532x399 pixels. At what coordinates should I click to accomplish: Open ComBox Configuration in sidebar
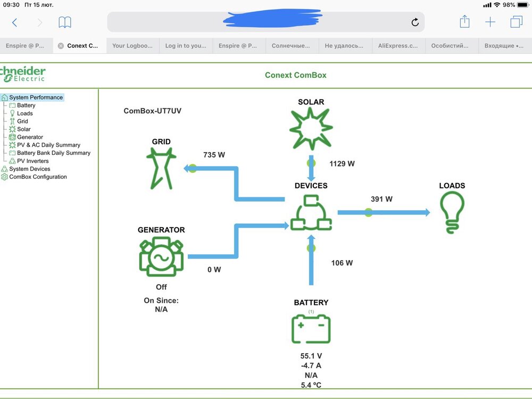pyautogui.click(x=38, y=177)
